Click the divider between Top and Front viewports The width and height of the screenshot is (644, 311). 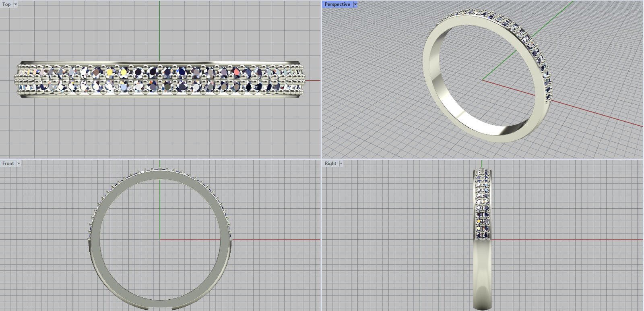click(161, 159)
